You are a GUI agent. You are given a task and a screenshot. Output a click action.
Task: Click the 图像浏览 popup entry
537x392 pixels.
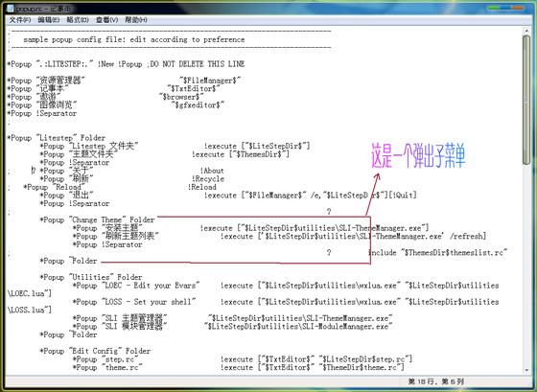tap(42, 105)
